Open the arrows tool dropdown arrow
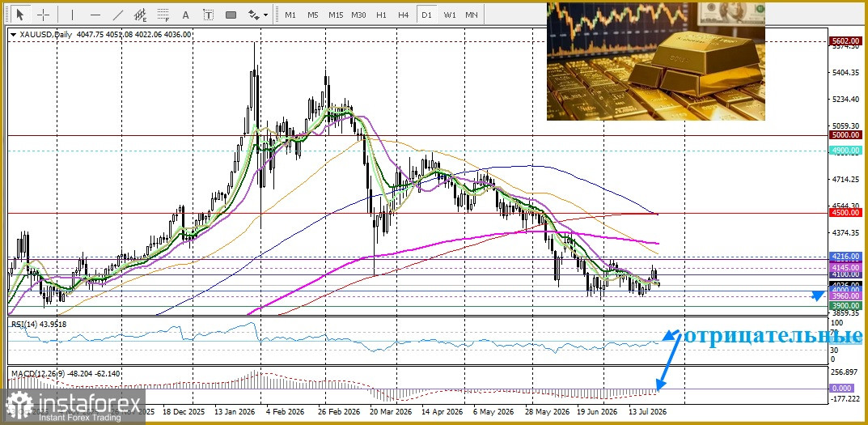The image size is (868, 425). tap(265, 15)
